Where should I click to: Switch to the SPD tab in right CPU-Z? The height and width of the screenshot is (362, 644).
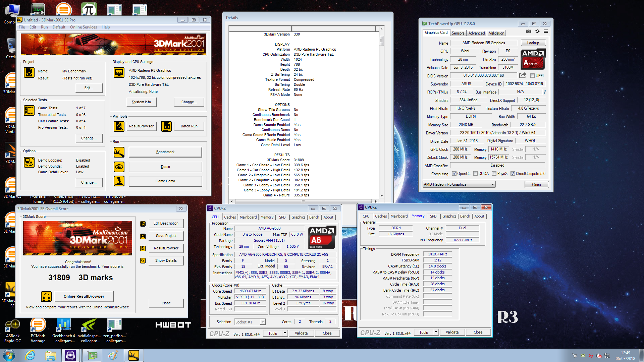[x=433, y=216]
